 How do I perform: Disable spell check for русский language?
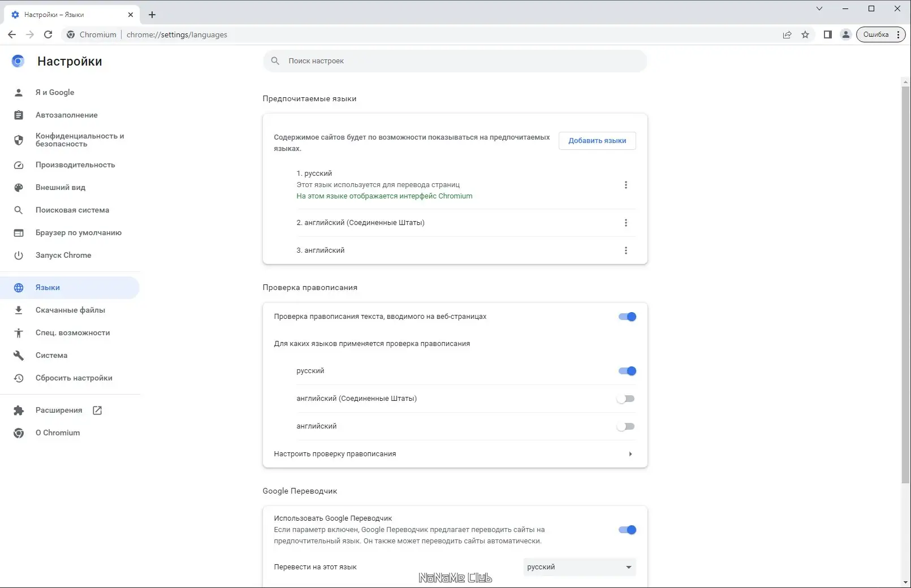(627, 371)
